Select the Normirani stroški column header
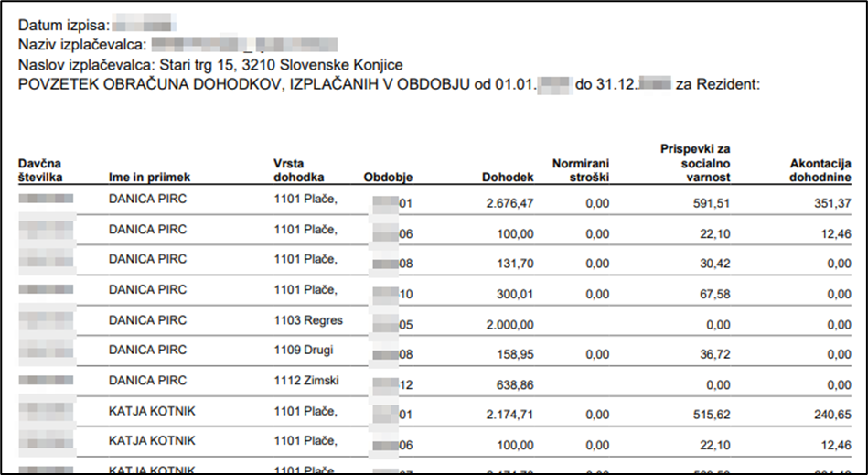Screen dimensions: 868x475 tap(581, 170)
